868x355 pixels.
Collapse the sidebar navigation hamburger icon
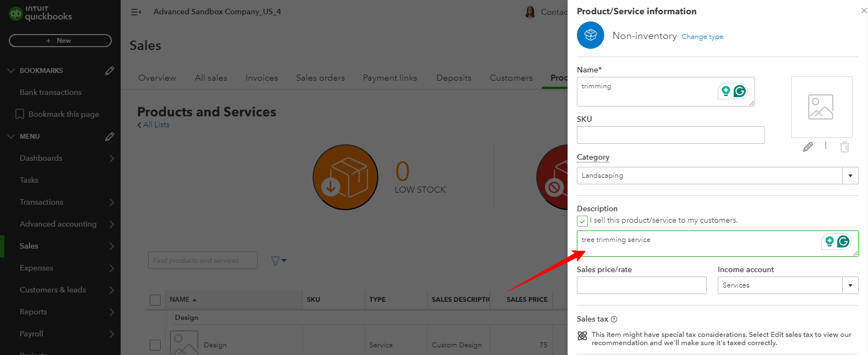point(136,12)
